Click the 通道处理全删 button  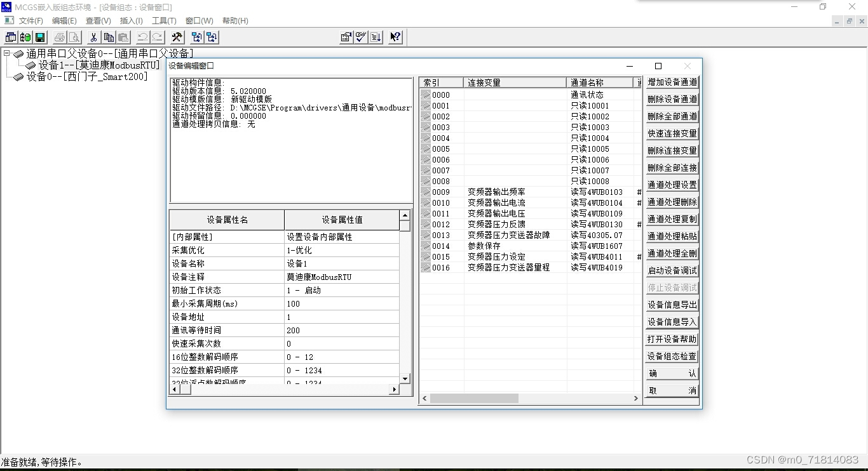point(672,254)
